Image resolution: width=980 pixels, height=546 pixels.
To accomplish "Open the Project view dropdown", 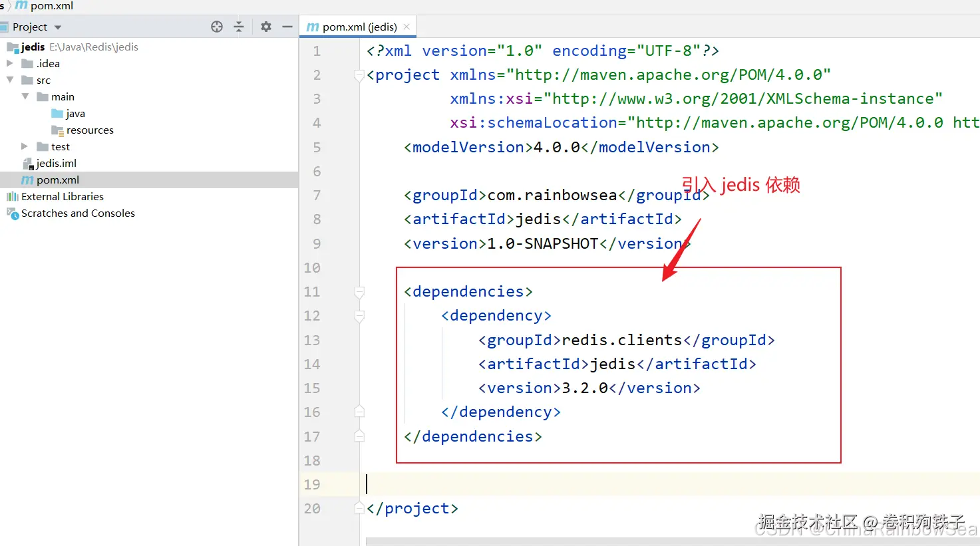I will (58, 27).
